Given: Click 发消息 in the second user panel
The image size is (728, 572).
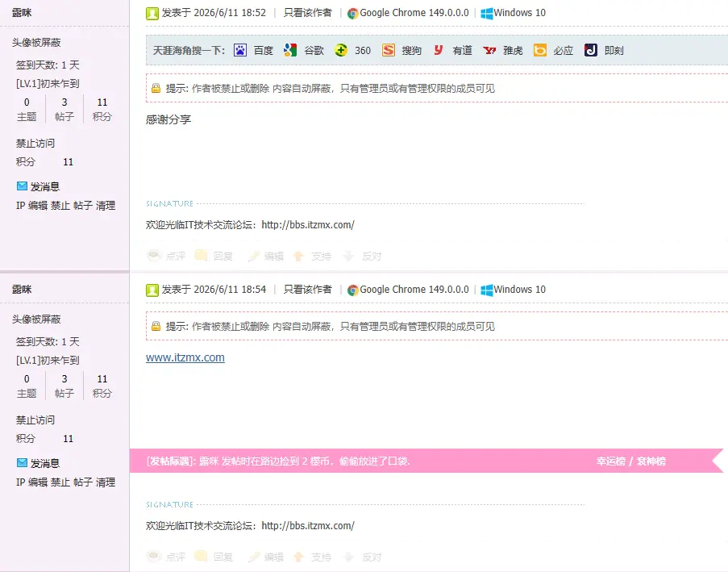Looking at the screenshot, I should pos(45,463).
